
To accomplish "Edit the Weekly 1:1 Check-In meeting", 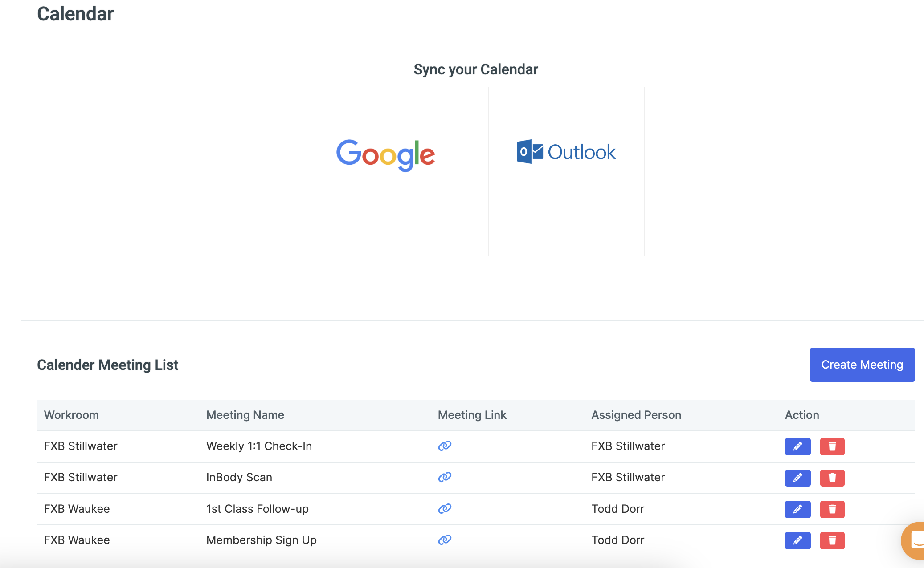I will (797, 446).
